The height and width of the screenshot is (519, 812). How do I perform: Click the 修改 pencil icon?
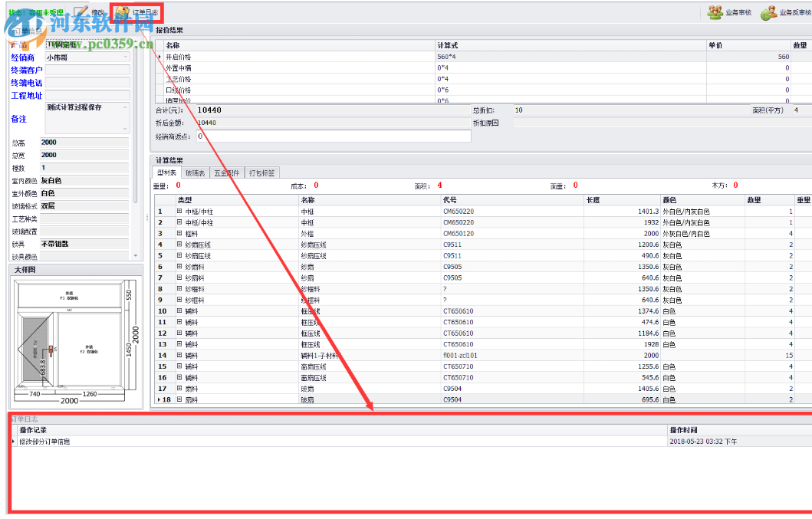(x=81, y=11)
